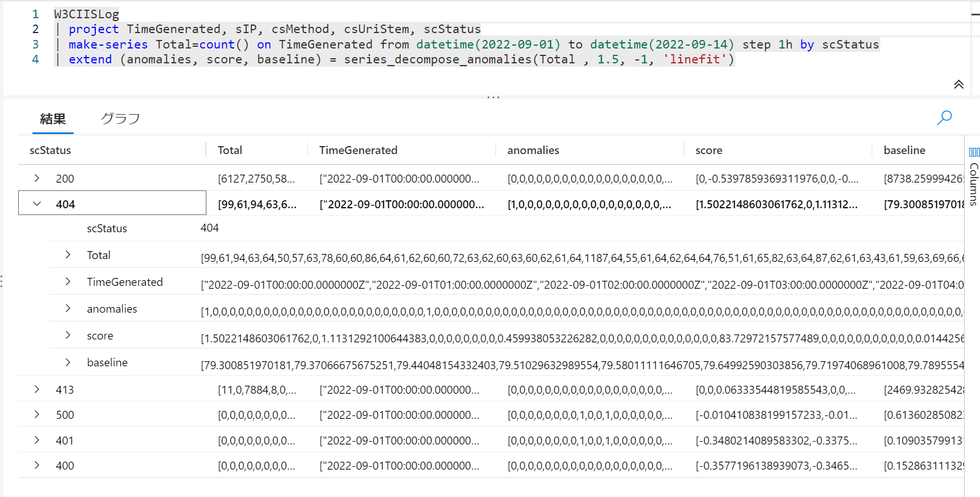
Task: Switch to the 結果 tab
Action: click(x=53, y=119)
